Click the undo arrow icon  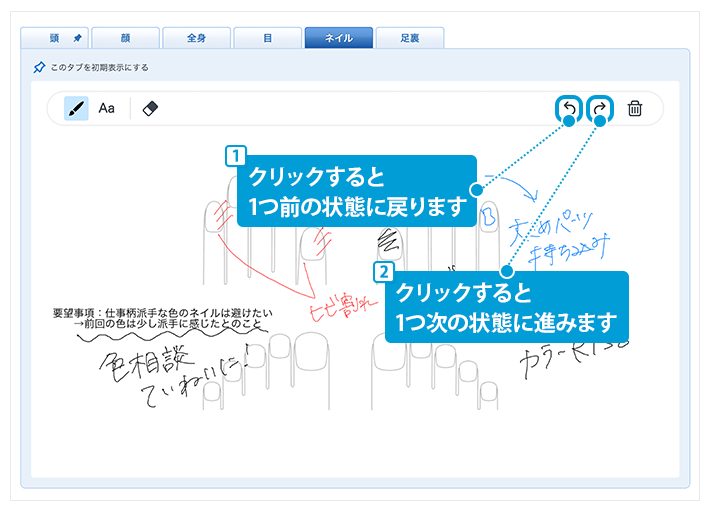pos(567,108)
